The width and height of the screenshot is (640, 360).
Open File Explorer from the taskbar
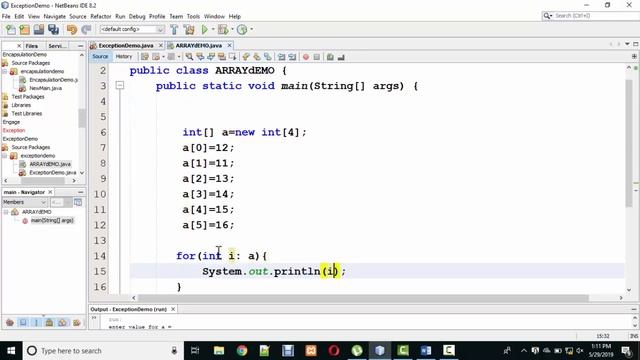point(219,350)
